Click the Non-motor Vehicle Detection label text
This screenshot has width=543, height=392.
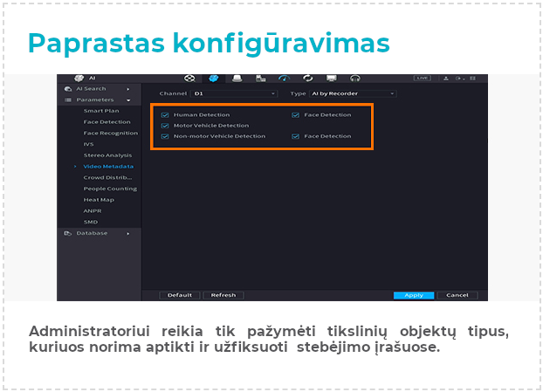219,136
